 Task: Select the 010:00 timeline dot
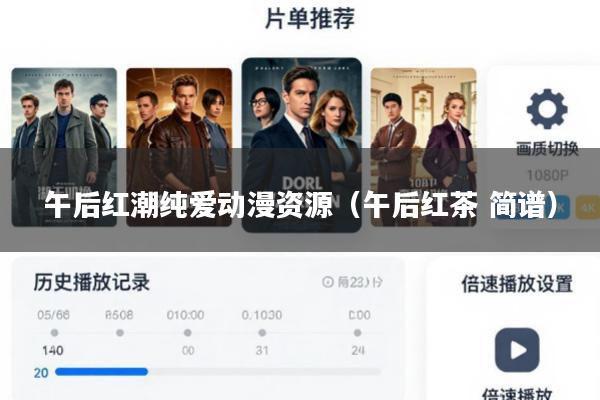188,333
